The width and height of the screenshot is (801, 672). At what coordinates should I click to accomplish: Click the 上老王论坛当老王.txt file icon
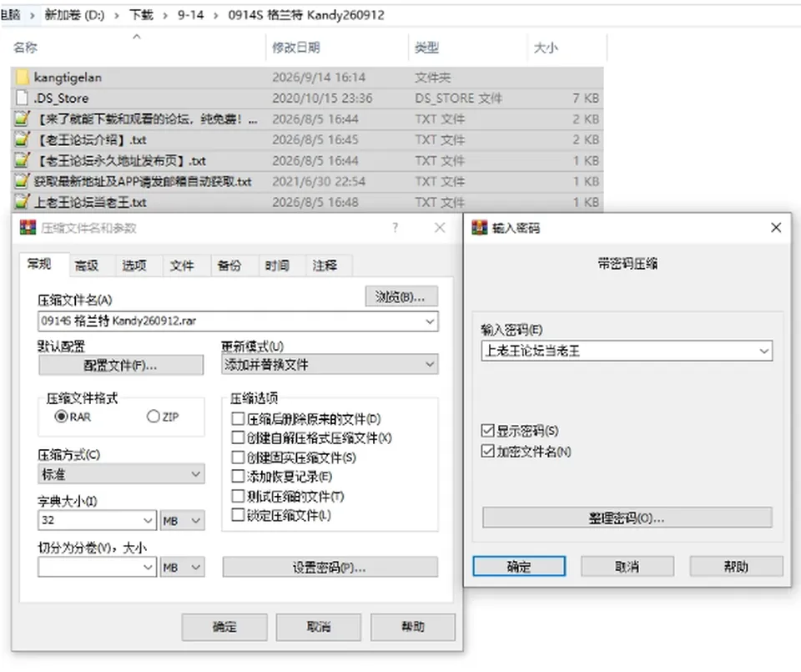(x=22, y=202)
